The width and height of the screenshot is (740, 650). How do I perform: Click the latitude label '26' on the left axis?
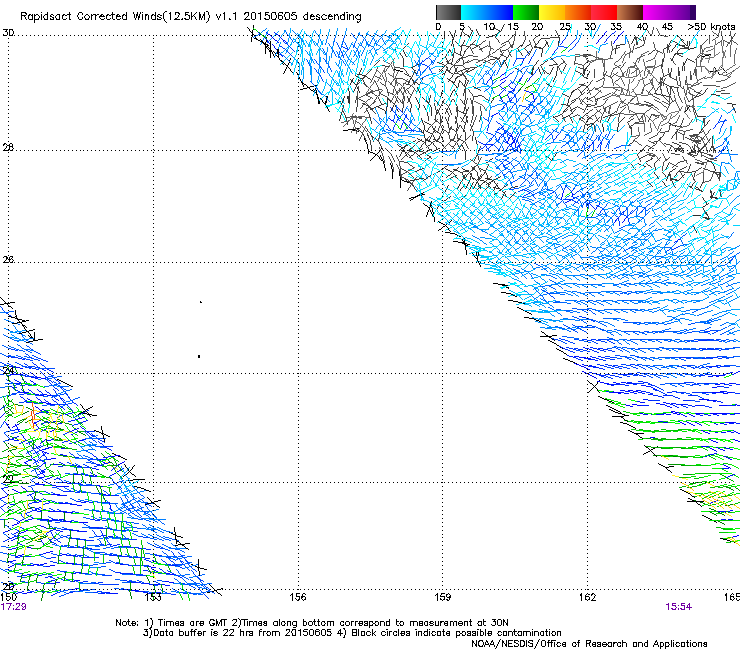pos(8,260)
